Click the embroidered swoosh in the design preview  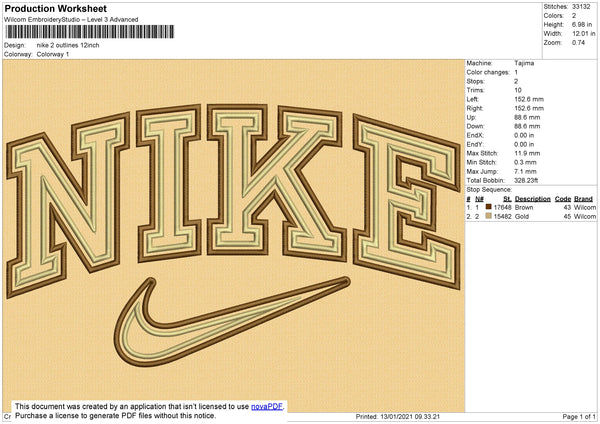pos(232,322)
